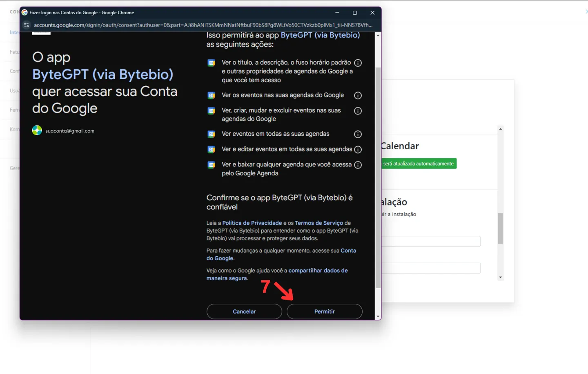
Task: Click info icon for 'Ver, criar, mudar e excluir eventos'
Action: (358, 111)
